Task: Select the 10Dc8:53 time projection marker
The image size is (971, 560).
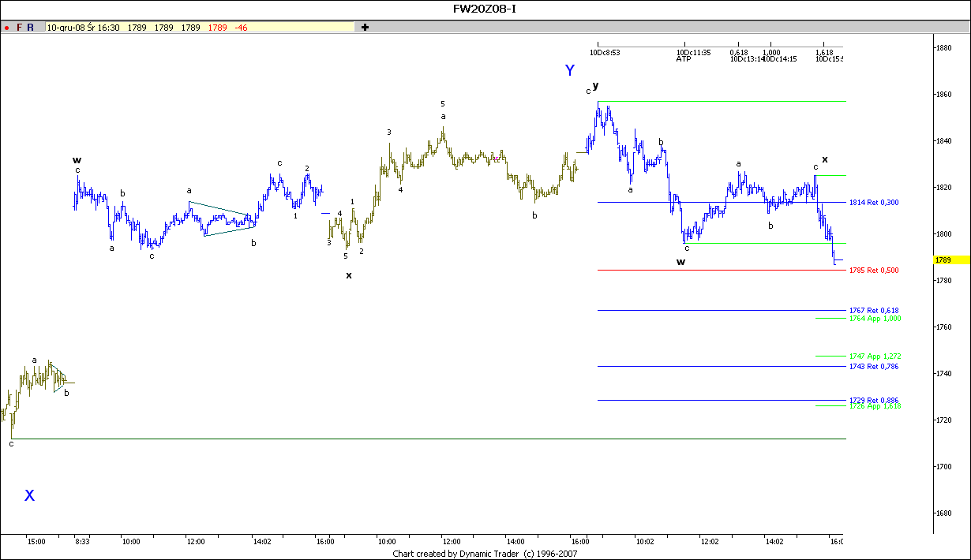Action: 605,53
